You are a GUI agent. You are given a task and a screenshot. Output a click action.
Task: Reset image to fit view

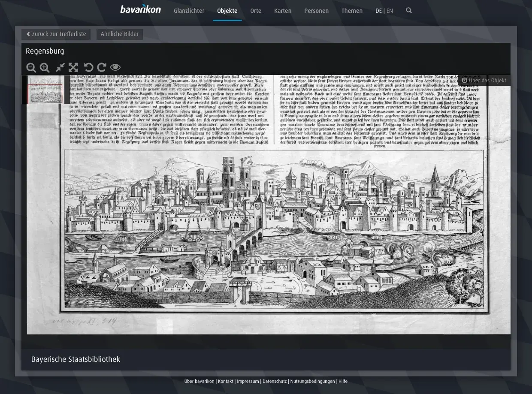60,67
